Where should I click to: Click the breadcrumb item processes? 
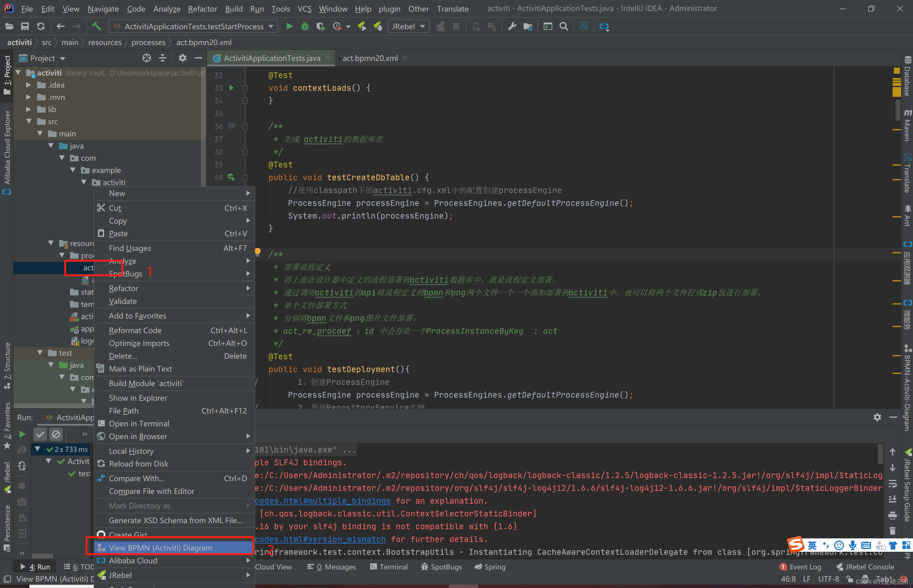(x=149, y=42)
